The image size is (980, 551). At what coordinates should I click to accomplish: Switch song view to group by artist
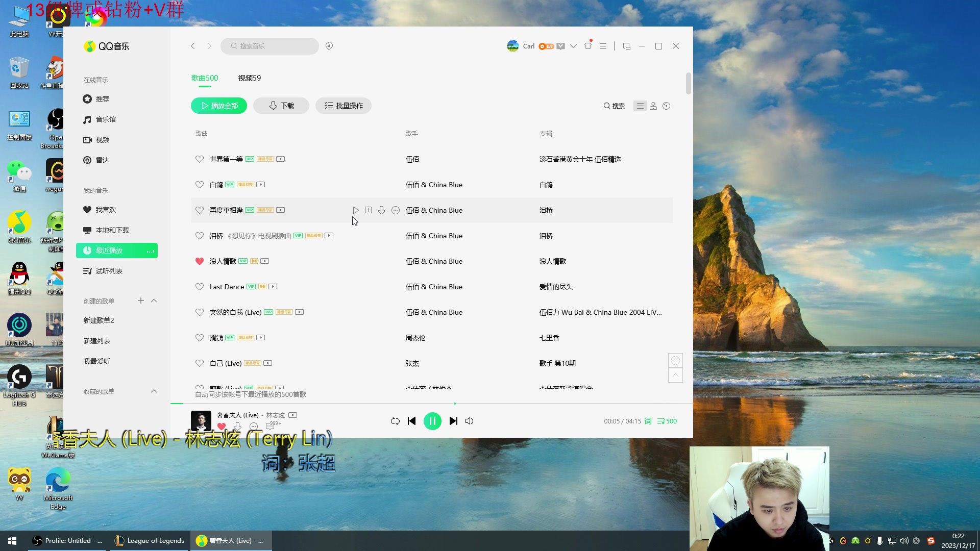(x=653, y=106)
